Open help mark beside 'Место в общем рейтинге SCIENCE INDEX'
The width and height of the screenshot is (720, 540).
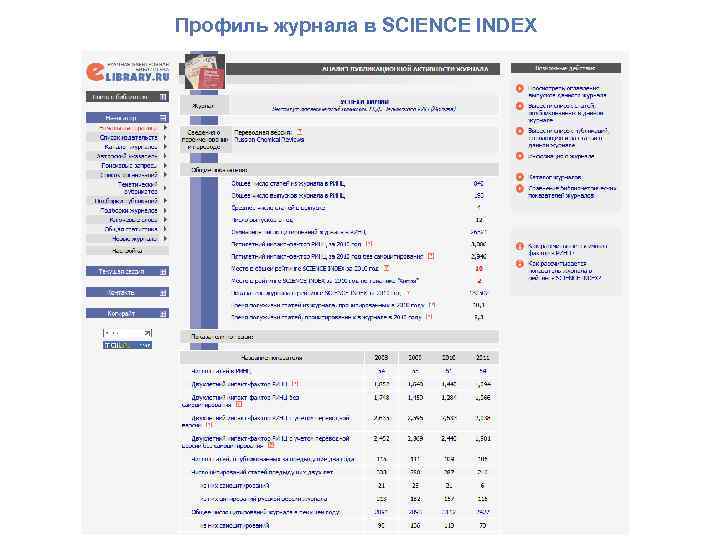(x=387, y=268)
